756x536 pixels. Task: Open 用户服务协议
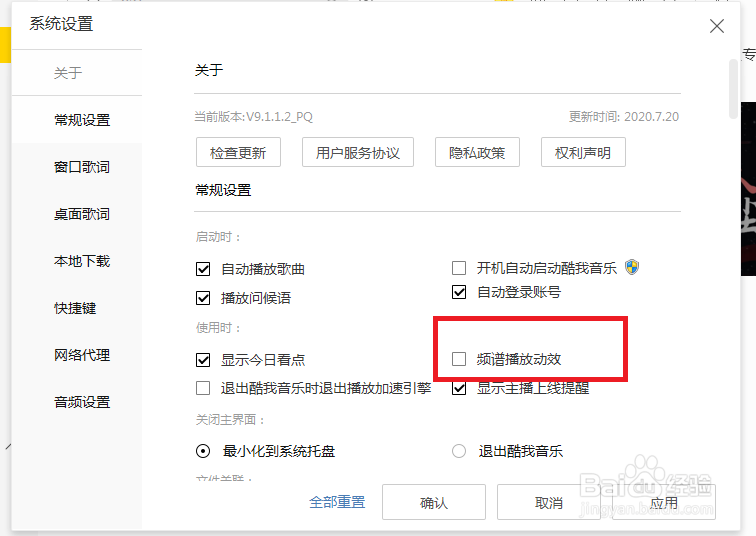[x=358, y=152]
